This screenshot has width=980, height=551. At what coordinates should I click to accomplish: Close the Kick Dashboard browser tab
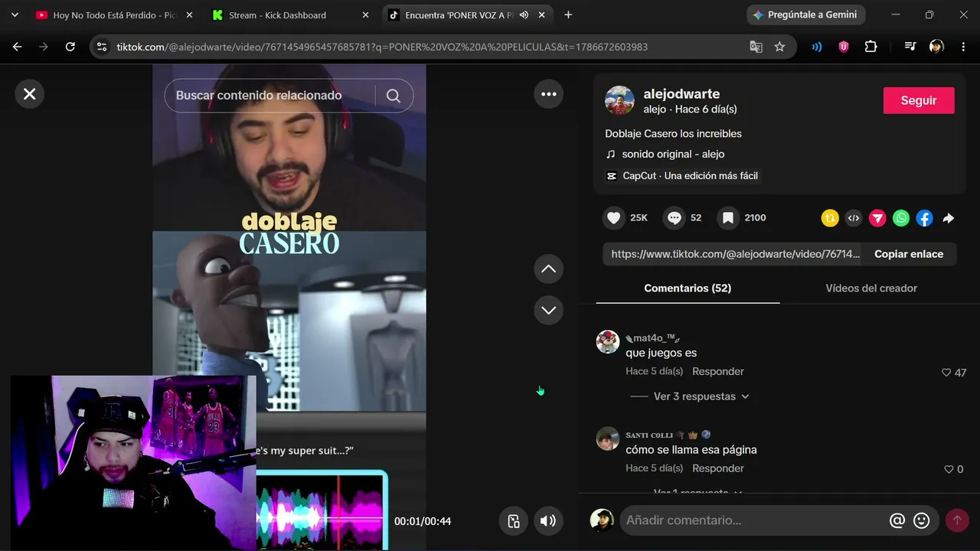(366, 15)
